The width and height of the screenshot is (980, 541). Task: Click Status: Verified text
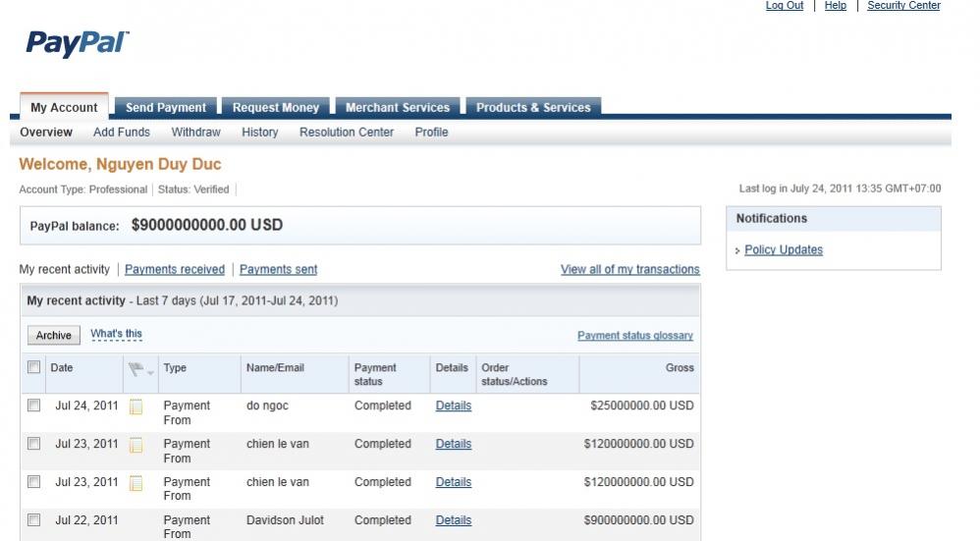193,189
